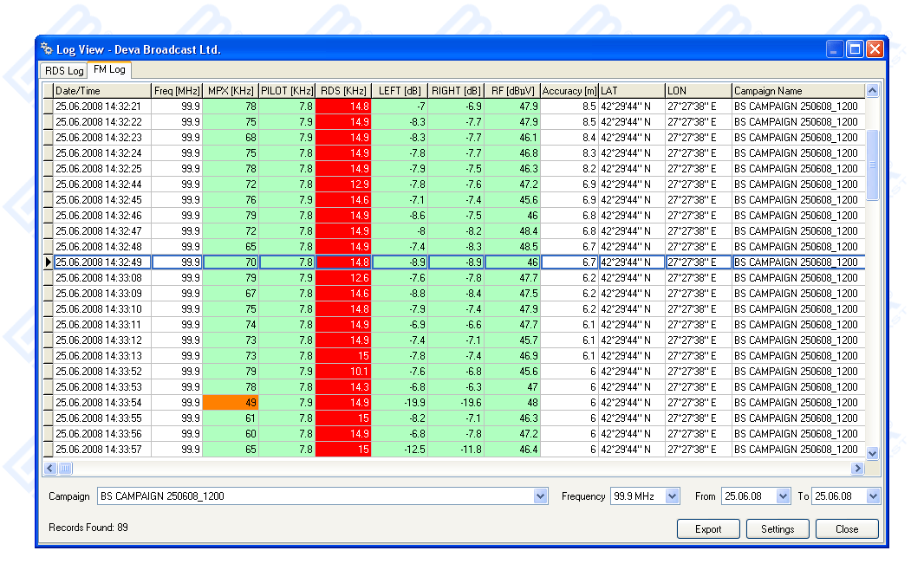Expand the Frequency 99.9 MHz dropdown
The width and height of the screenshot is (924, 583).
[672, 496]
